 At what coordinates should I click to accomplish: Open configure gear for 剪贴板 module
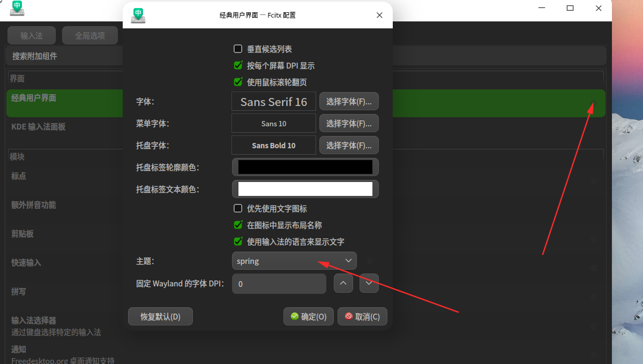click(x=593, y=239)
